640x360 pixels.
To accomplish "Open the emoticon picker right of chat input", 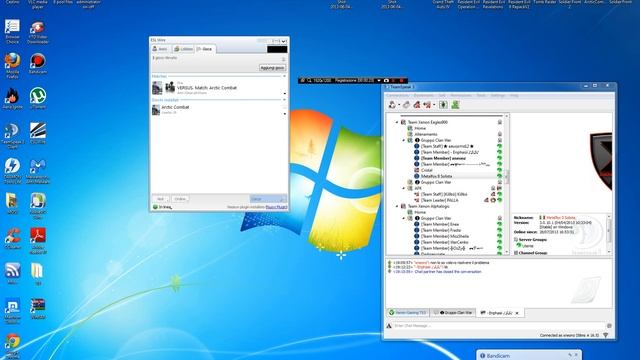I will click(x=609, y=326).
